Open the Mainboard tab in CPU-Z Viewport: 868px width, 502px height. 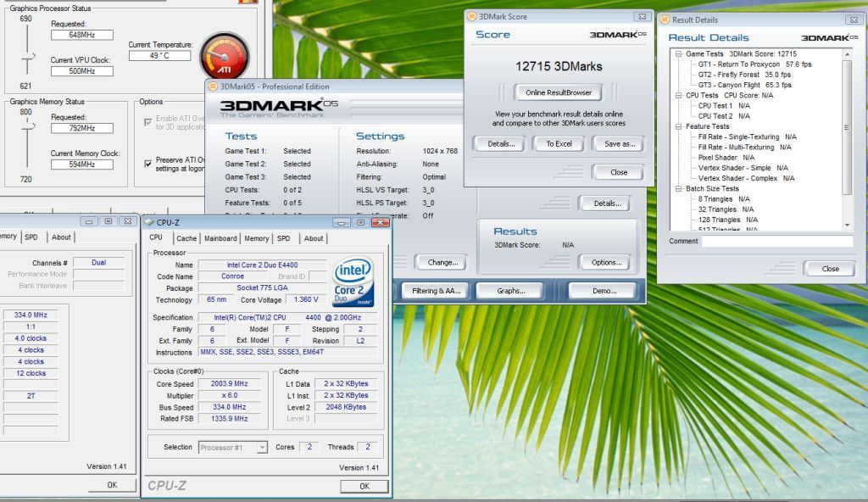(x=220, y=238)
